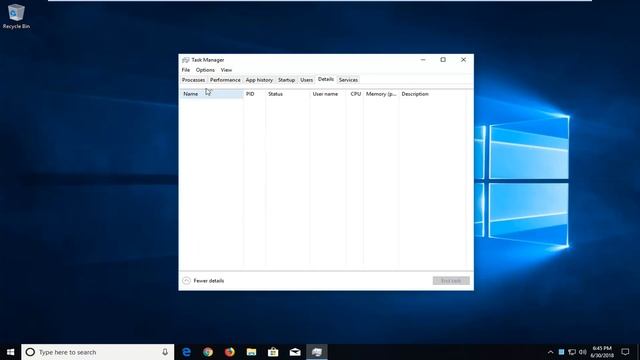The height and width of the screenshot is (360, 640).
Task: Launch Google Chrome from taskbar
Action: pyautogui.click(x=208, y=352)
